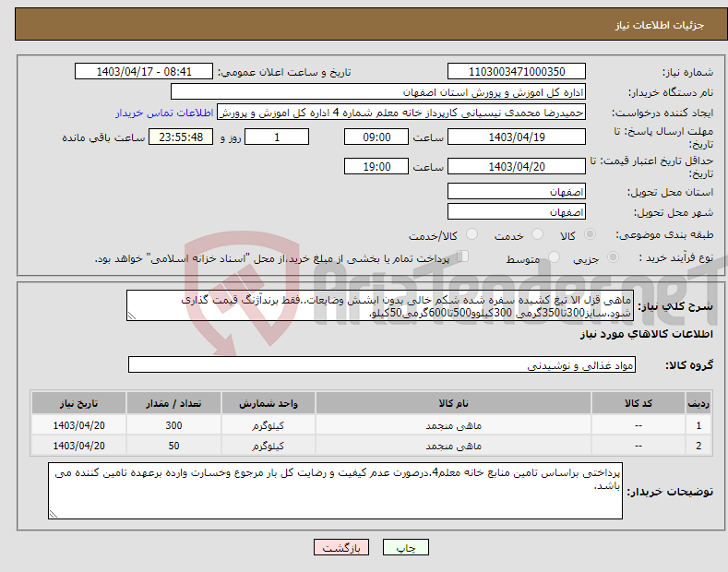Click the delivery province field اصفهان
728x572 pixels.
517,191
